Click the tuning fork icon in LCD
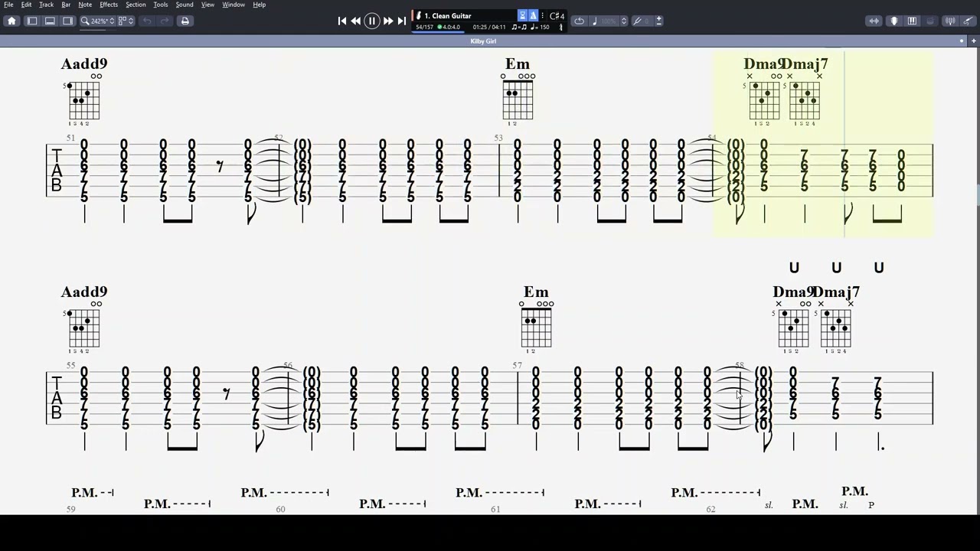Image resolution: width=980 pixels, height=551 pixels. click(x=560, y=27)
